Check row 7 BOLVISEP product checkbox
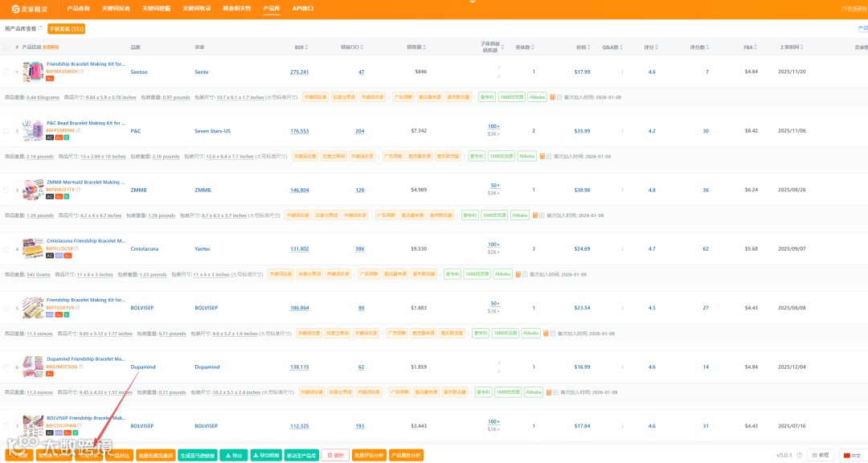 pos(6,427)
